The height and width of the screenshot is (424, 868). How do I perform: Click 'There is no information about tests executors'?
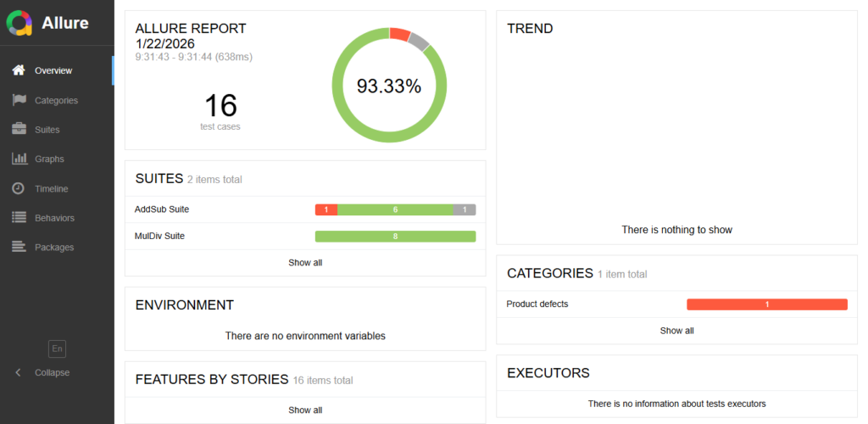pos(676,404)
